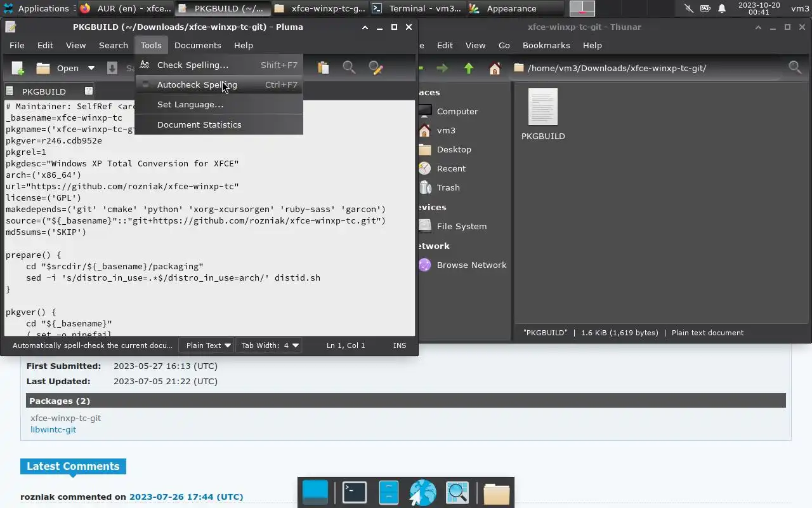
Task: Open Pluma Documents menu
Action: (x=198, y=45)
